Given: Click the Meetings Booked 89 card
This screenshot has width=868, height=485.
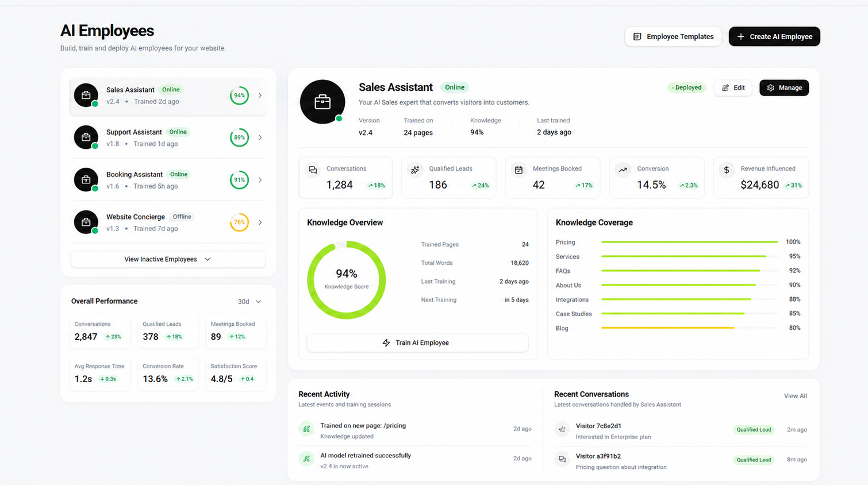Looking at the screenshot, I should [x=236, y=332].
